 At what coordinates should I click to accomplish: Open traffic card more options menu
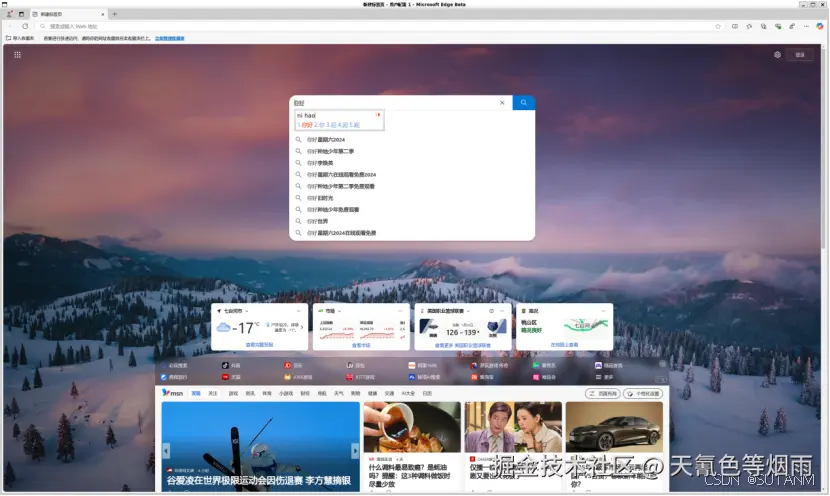click(x=603, y=311)
